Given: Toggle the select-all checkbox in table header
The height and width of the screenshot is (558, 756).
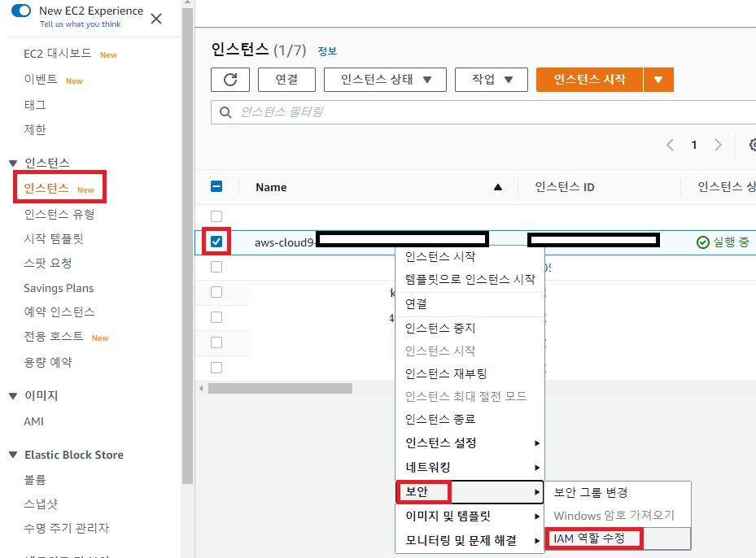Looking at the screenshot, I should coord(216,186).
